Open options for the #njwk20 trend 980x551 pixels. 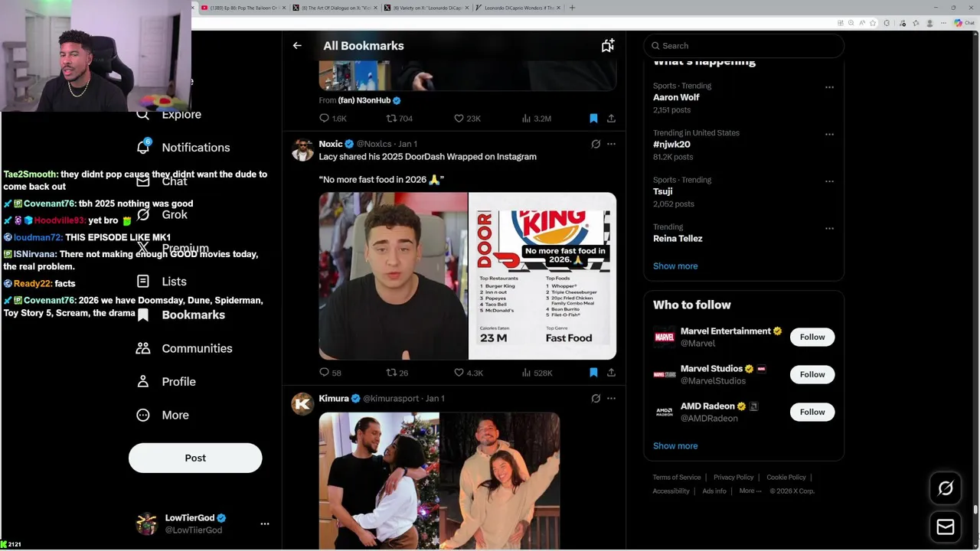(x=829, y=135)
